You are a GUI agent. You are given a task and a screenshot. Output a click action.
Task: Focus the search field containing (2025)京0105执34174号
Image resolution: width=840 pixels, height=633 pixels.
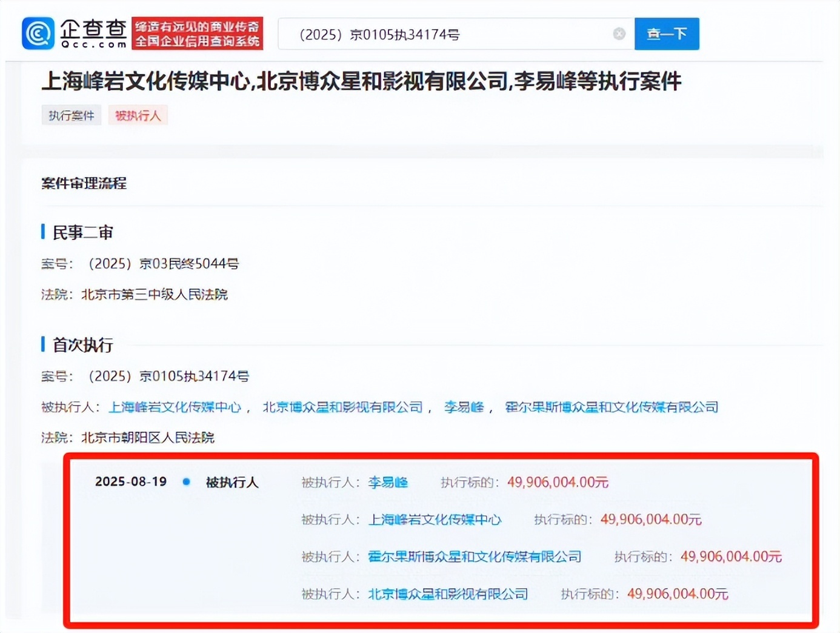(456, 34)
